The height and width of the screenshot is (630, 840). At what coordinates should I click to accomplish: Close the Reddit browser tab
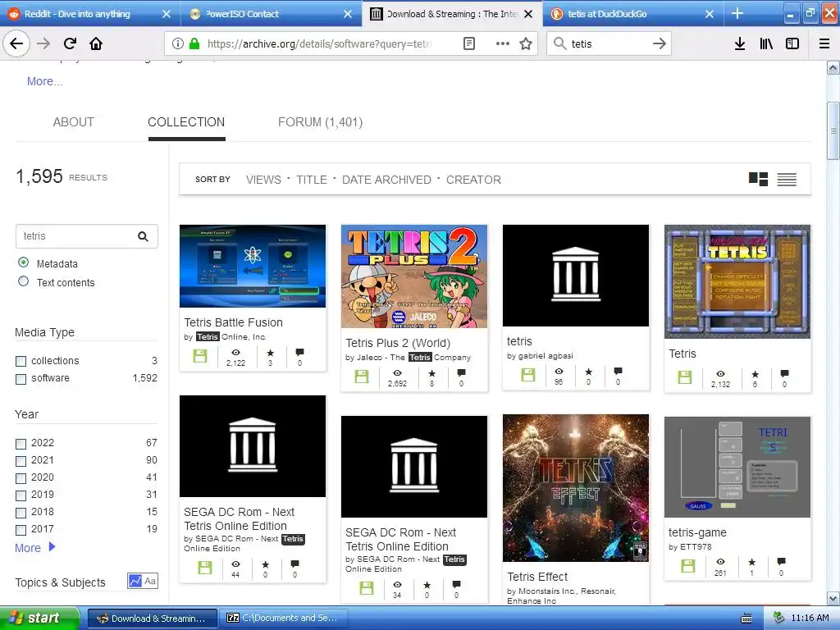pos(167,14)
